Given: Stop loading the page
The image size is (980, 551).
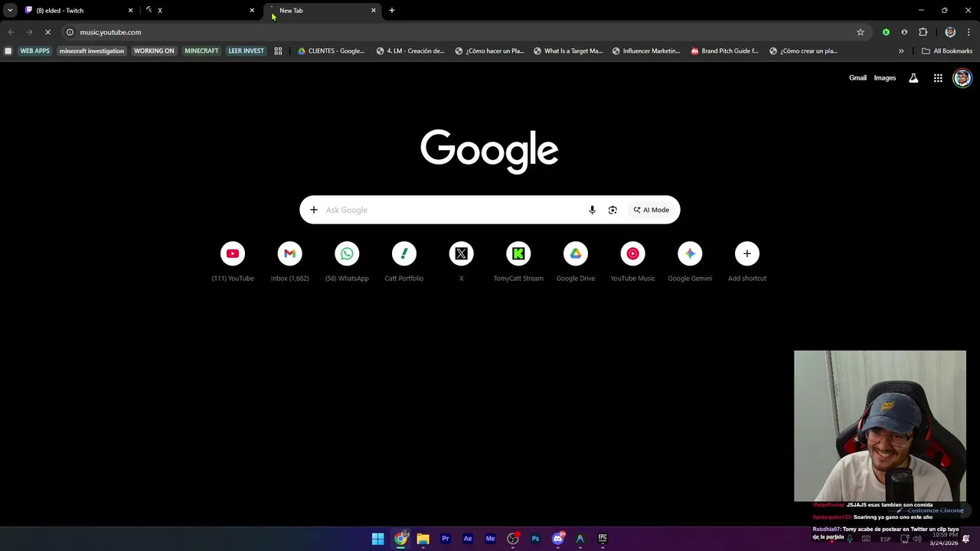Looking at the screenshot, I should point(47,32).
